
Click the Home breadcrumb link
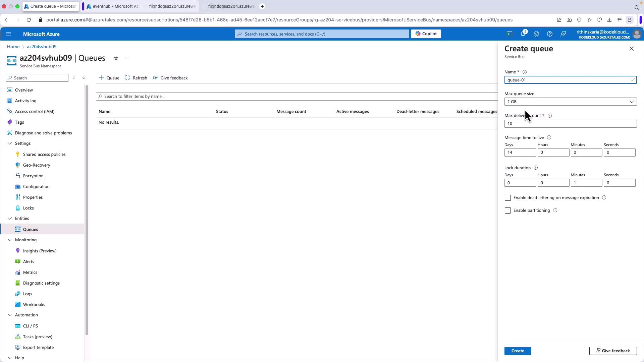13,47
